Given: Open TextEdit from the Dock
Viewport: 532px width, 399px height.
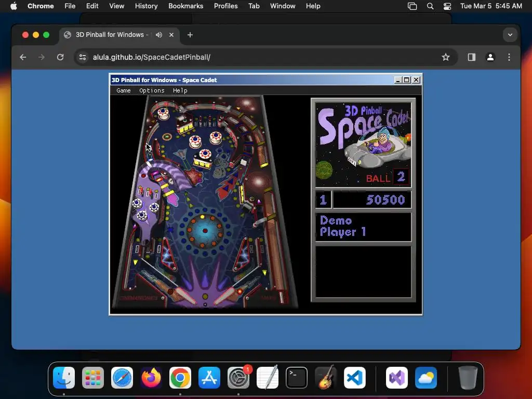Looking at the screenshot, I should pos(268,378).
